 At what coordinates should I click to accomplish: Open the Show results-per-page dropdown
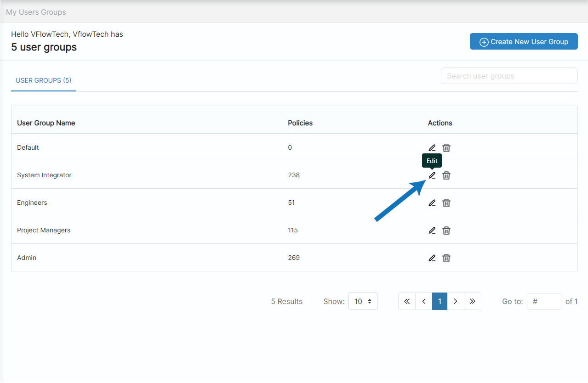point(363,301)
